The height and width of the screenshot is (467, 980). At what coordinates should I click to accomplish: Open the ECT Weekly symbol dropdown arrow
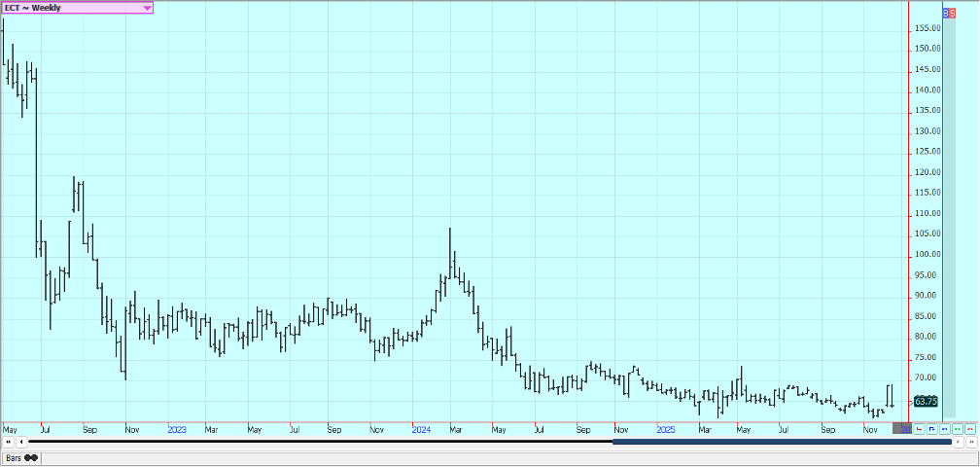click(147, 8)
